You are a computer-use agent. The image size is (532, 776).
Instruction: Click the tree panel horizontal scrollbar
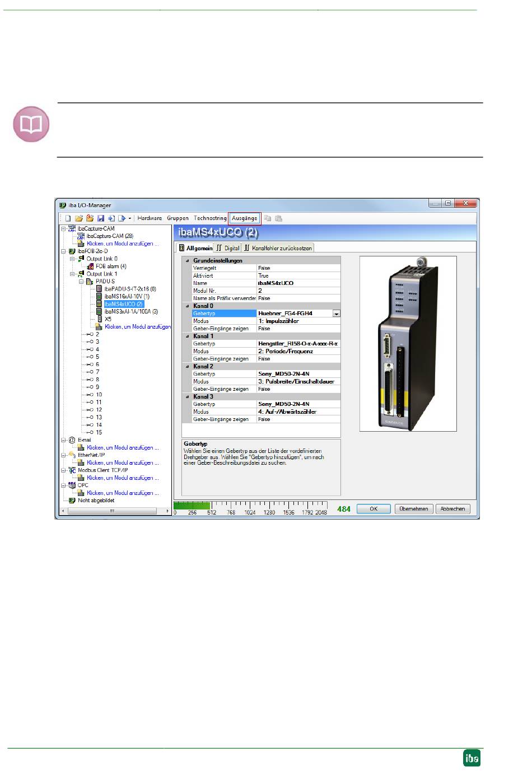pyautogui.click(x=116, y=511)
